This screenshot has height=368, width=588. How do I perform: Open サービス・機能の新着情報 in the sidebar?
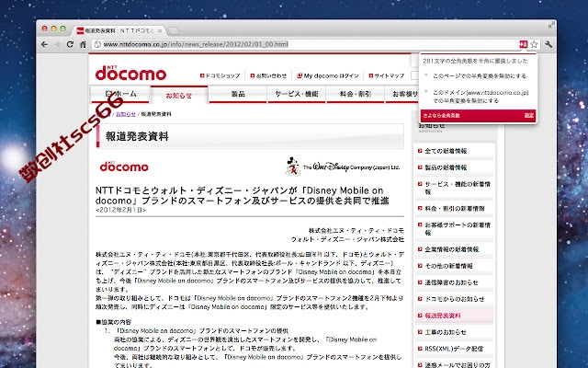pos(458,188)
